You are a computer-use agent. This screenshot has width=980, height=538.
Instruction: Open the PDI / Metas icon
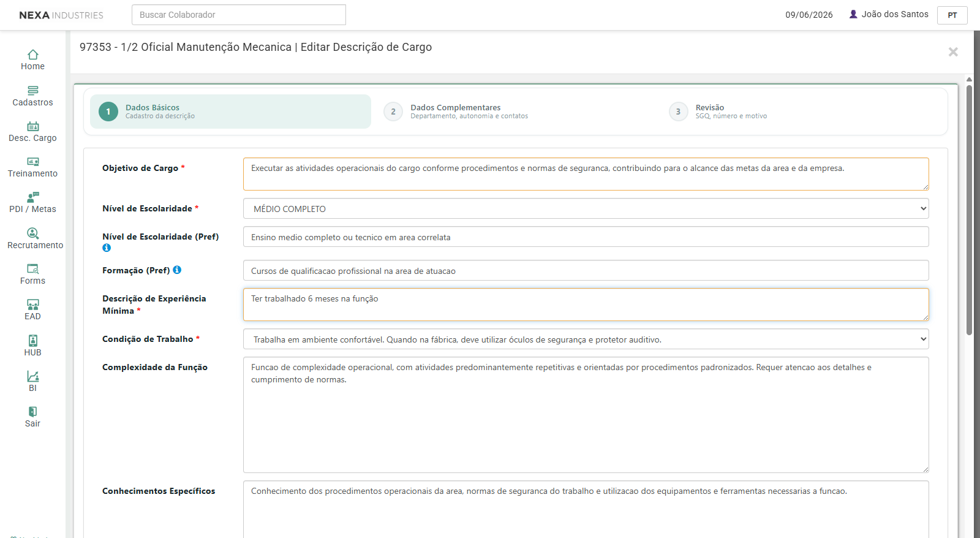point(33,197)
